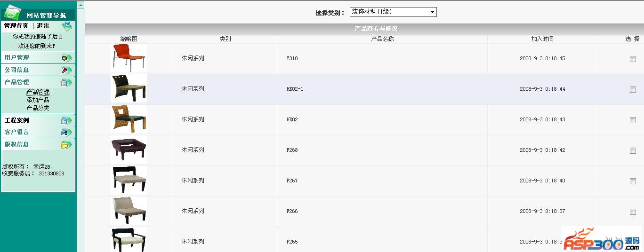This screenshot has height=252, width=644.
Task: Go to 管理首页 link
Action: 16,26
